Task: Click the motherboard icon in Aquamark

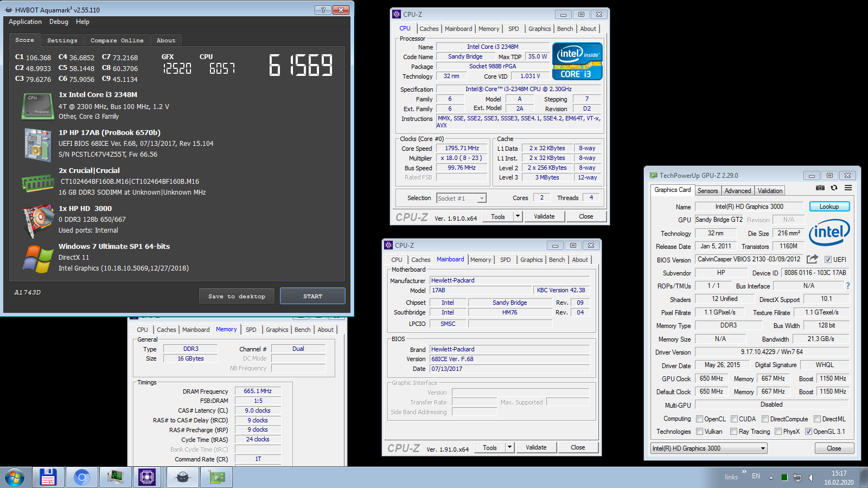Action: tap(37, 144)
